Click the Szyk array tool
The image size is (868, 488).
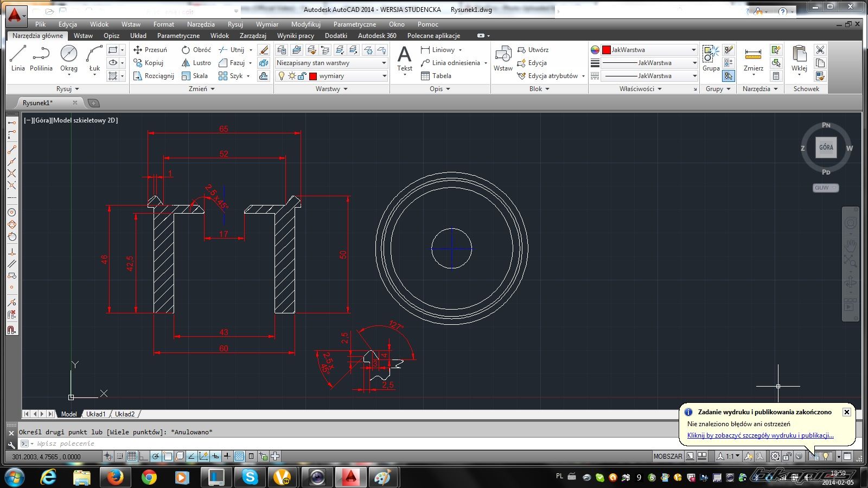coord(231,76)
